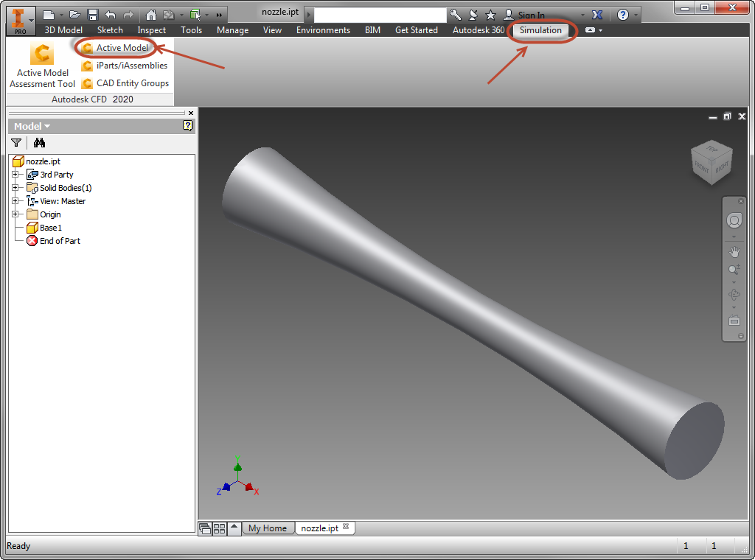
Task: Open the 3D Model ribbon tab
Action: pyautogui.click(x=63, y=29)
